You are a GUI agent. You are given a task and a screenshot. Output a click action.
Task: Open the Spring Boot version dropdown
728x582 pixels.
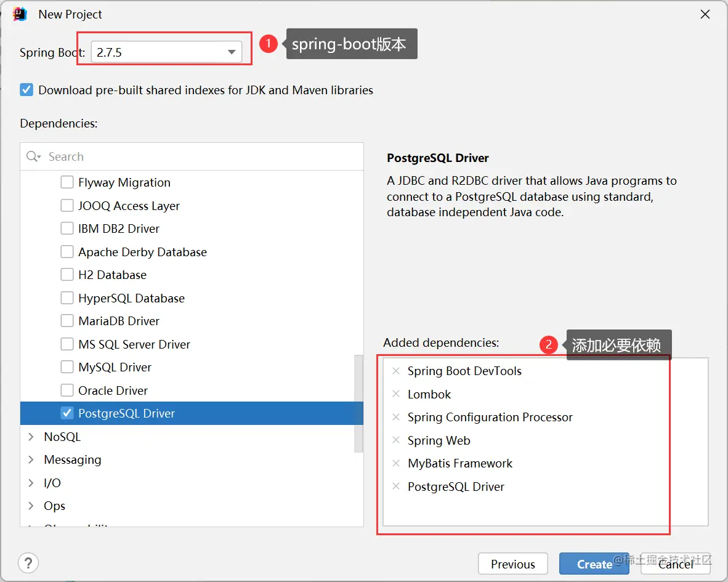tap(166, 52)
